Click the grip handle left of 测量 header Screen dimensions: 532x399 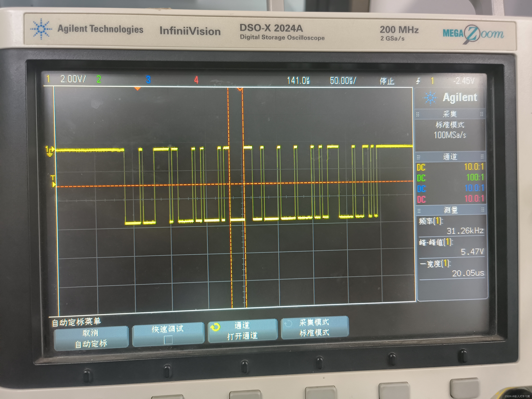pos(419,211)
